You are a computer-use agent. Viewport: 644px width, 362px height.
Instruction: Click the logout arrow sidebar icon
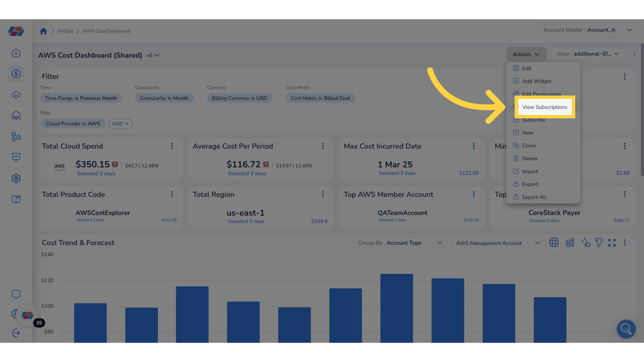16,333
